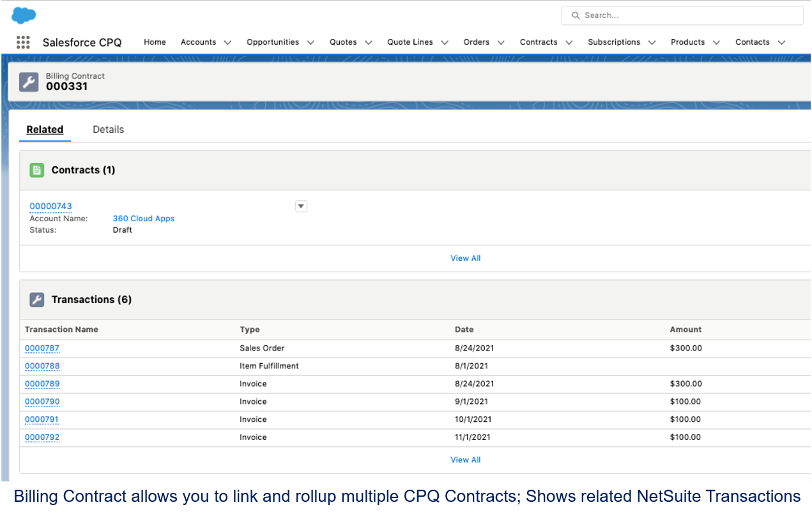
Task: Click View All under Transactions
Action: pyautogui.click(x=465, y=460)
